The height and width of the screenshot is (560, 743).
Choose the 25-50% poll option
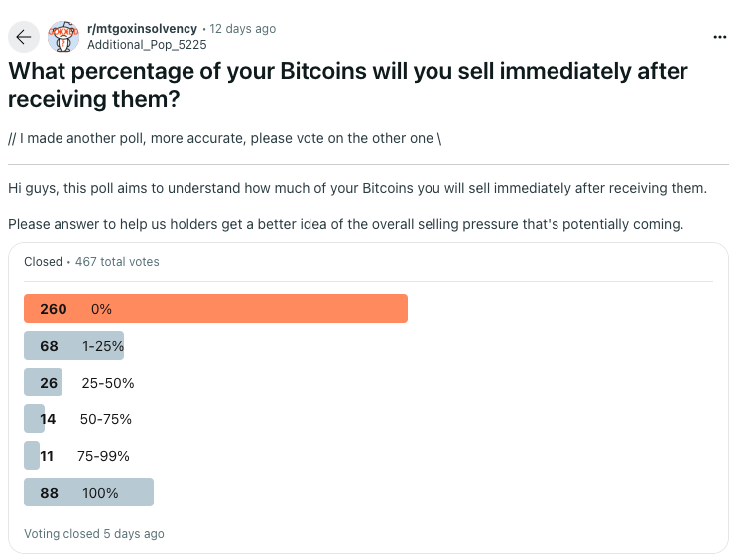click(x=108, y=383)
